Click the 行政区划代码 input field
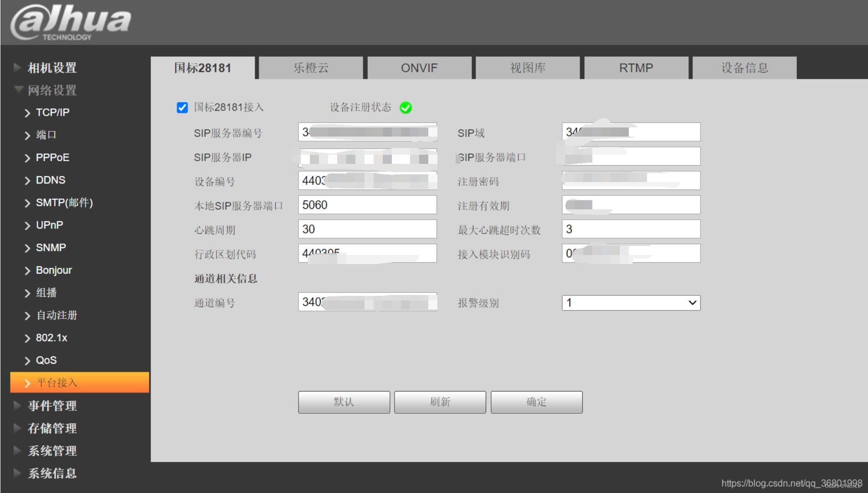Image resolution: width=868 pixels, height=493 pixels. [368, 253]
